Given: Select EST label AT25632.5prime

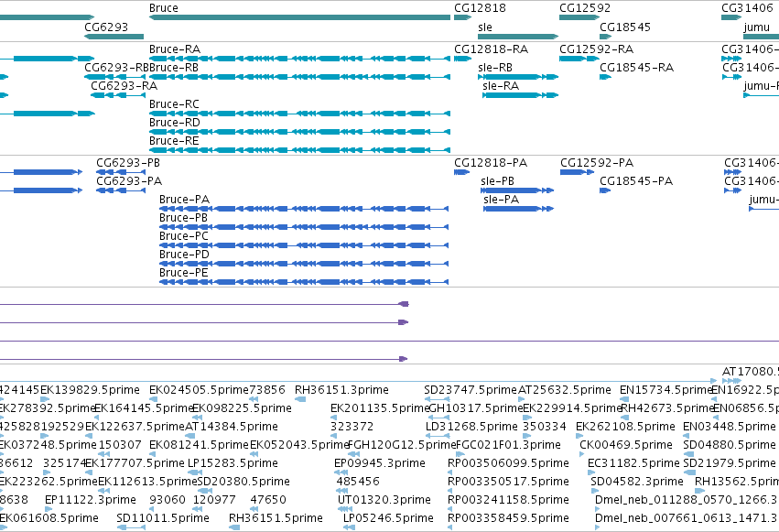Looking at the screenshot, I should [565, 390].
